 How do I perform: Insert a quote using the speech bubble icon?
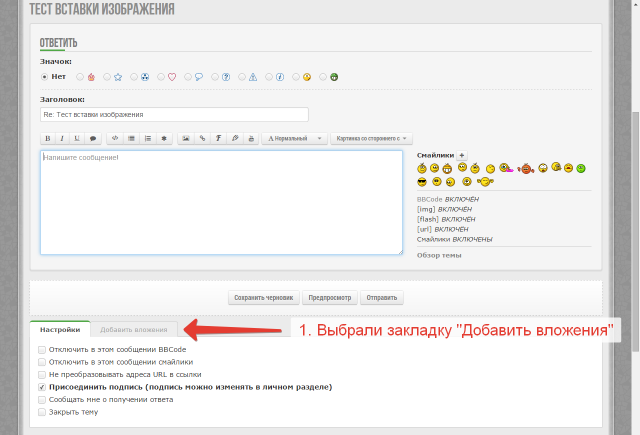(x=93, y=138)
